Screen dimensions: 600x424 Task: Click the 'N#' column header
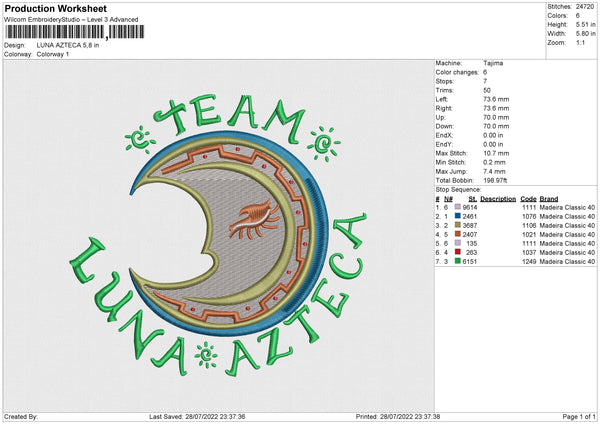[448, 199]
